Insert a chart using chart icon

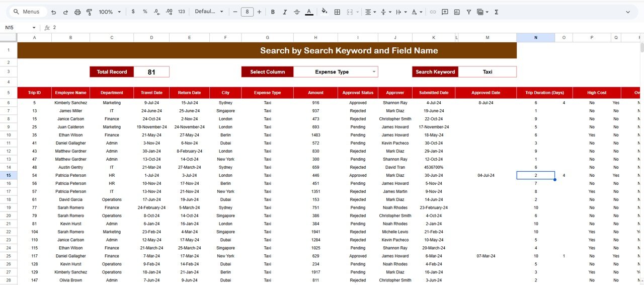pyautogui.click(x=457, y=12)
